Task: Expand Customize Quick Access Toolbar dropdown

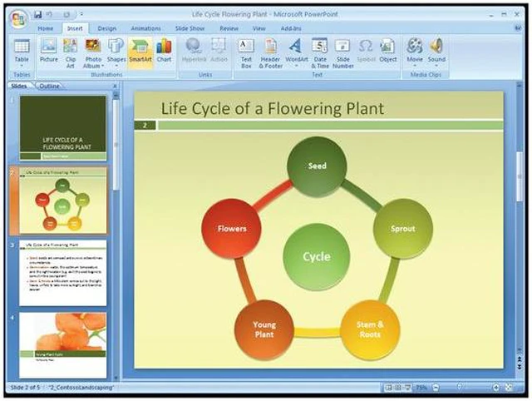Action: 81,15
